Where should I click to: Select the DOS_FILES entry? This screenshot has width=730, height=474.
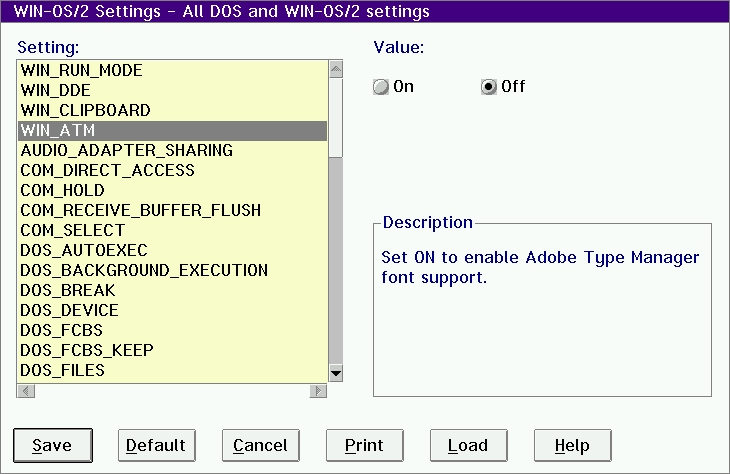pyautogui.click(x=173, y=370)
